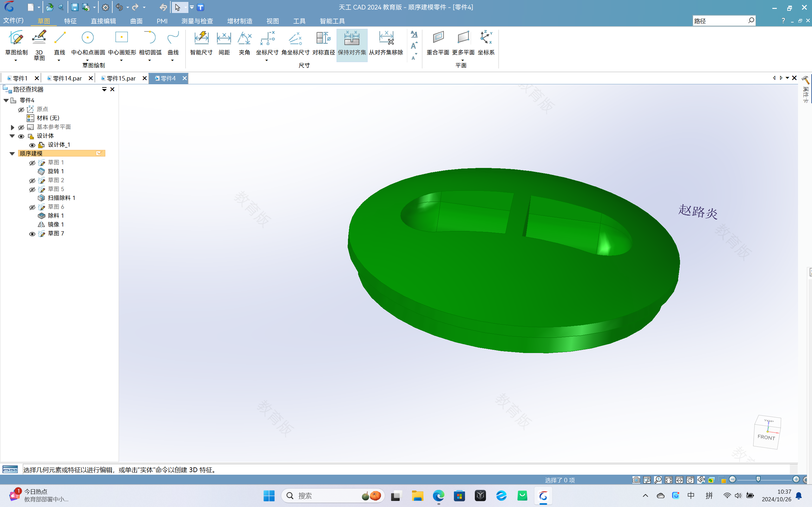
Task: Expand the 基本参考平面 tree node
Action: (x=13, y=127)
